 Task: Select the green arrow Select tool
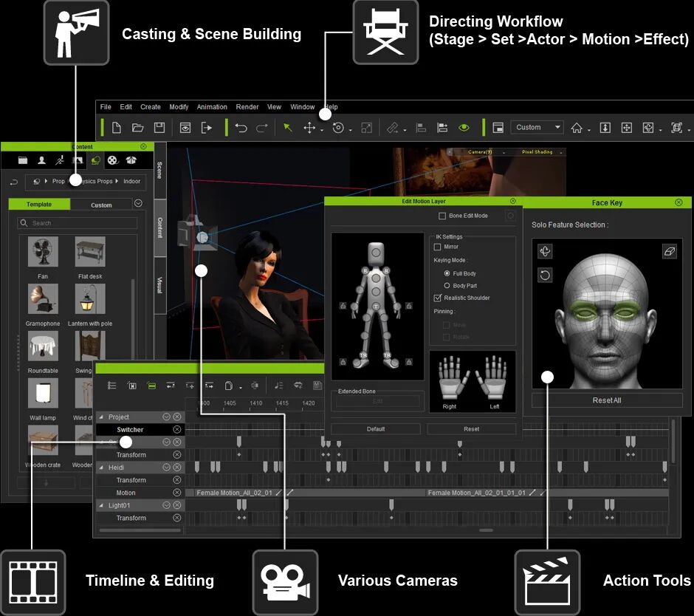pyautogui.click(x=288, y=128)
